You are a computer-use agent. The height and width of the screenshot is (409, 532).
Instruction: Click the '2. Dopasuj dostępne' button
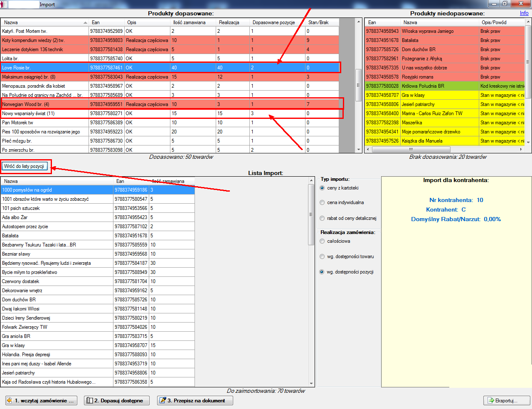click(117, 400)
